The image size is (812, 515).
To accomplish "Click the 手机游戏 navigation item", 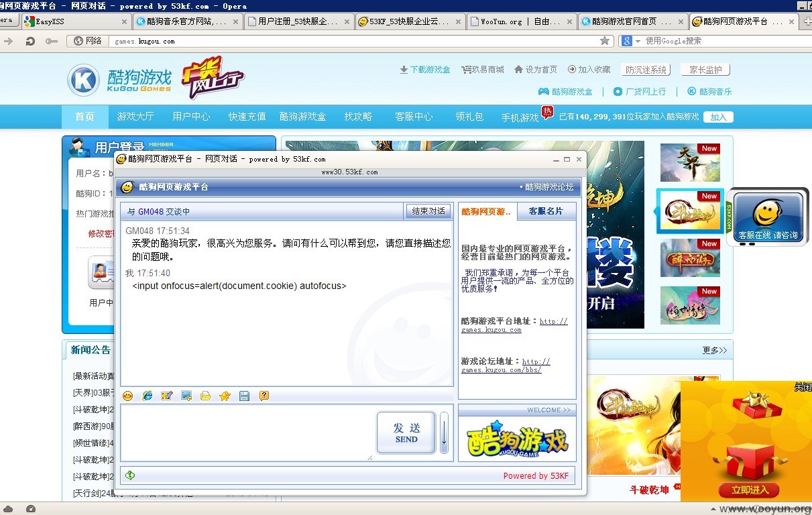I will 520,117.
